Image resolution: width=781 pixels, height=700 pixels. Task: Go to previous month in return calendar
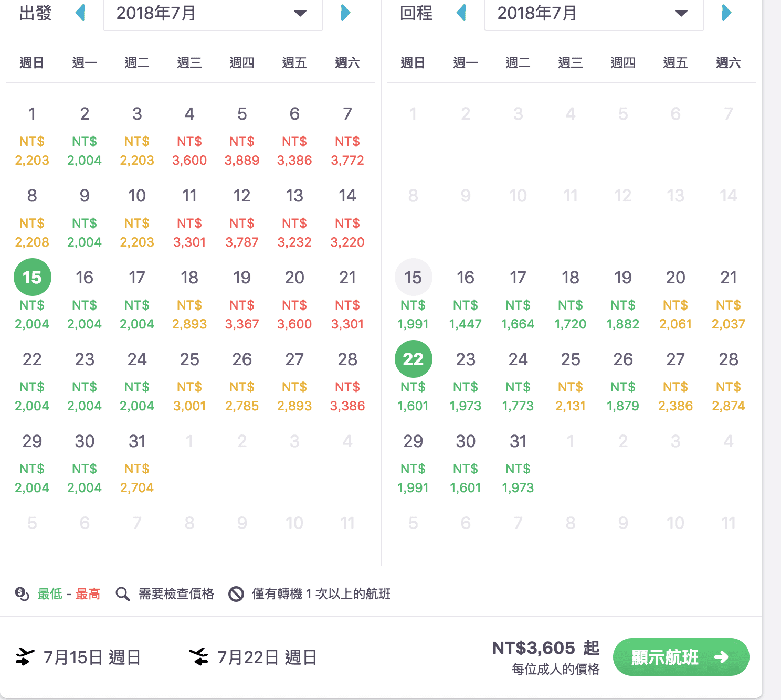[462, 13]
